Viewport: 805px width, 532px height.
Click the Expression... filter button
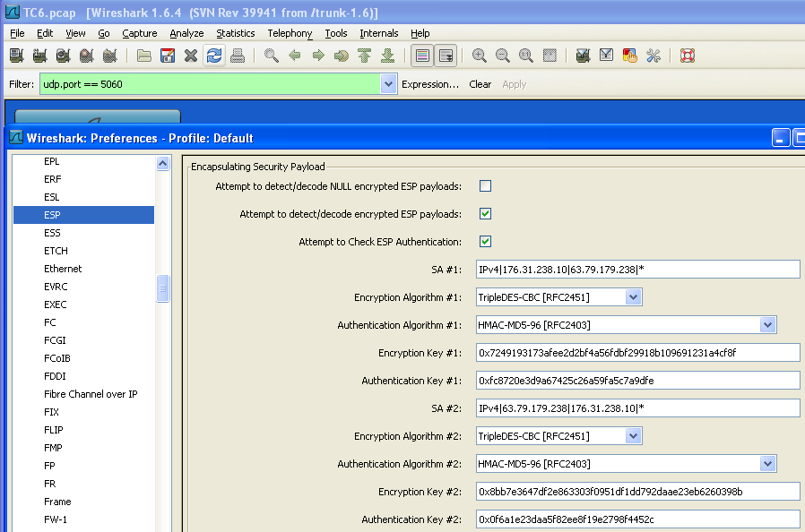click(430, 84)
